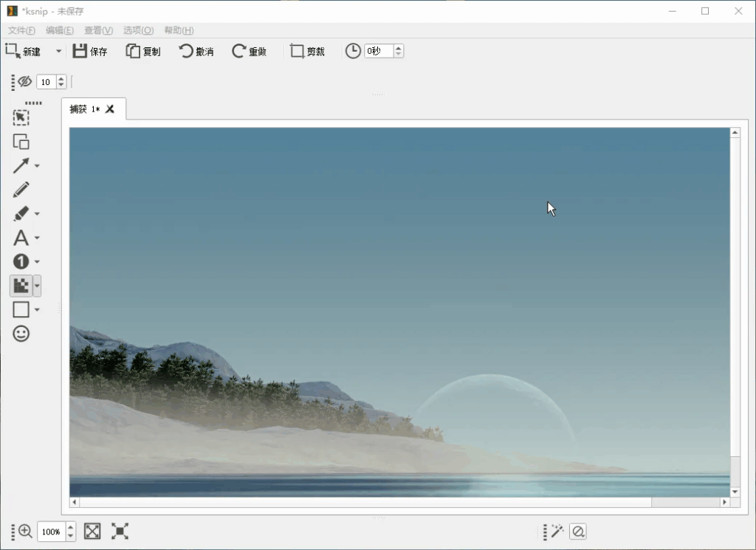The image size is (756, 550).
Task: Click the obfuscation factor field showing 10
Action: 47,82
